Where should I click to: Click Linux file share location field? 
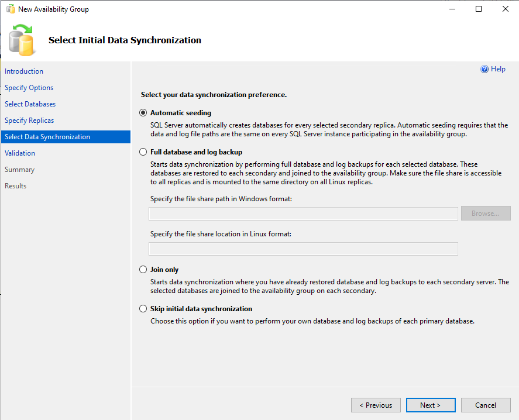click(x=303, y=249)
